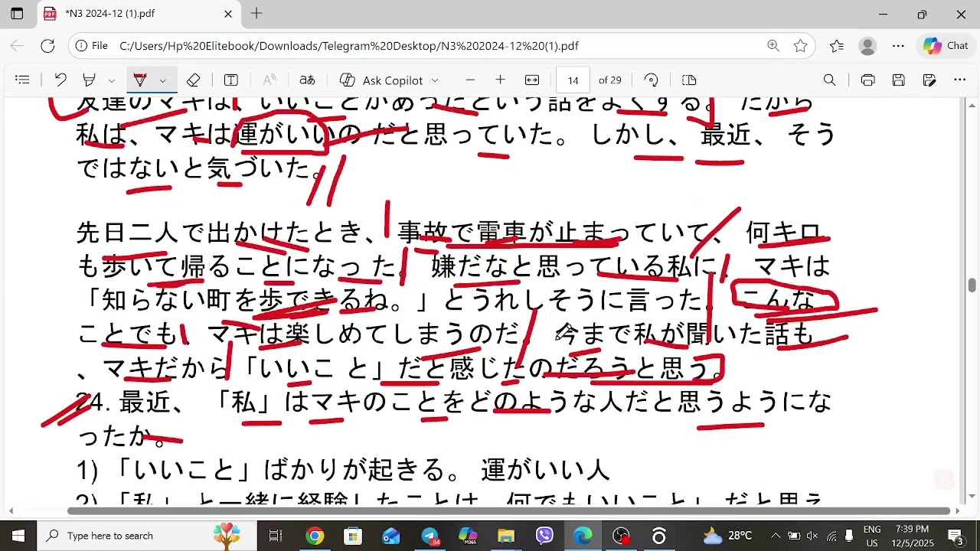Open the browser profile icon
Viewport: 980px width, 551px height.
coord(867,46)
